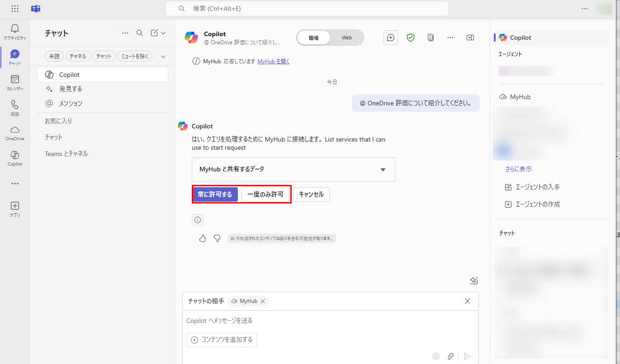Click さらに表示 link in side panel

pos(518,169)
